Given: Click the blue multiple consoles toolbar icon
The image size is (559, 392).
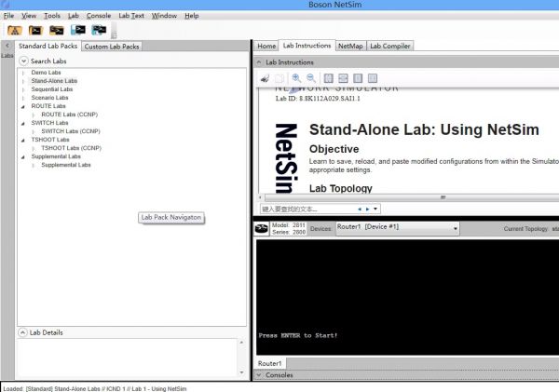Looking at the screenshot, I should 99,30.
